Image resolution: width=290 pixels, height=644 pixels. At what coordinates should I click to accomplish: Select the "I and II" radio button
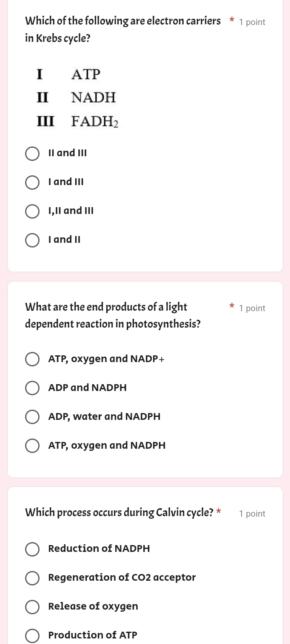(x=32, y=240)
